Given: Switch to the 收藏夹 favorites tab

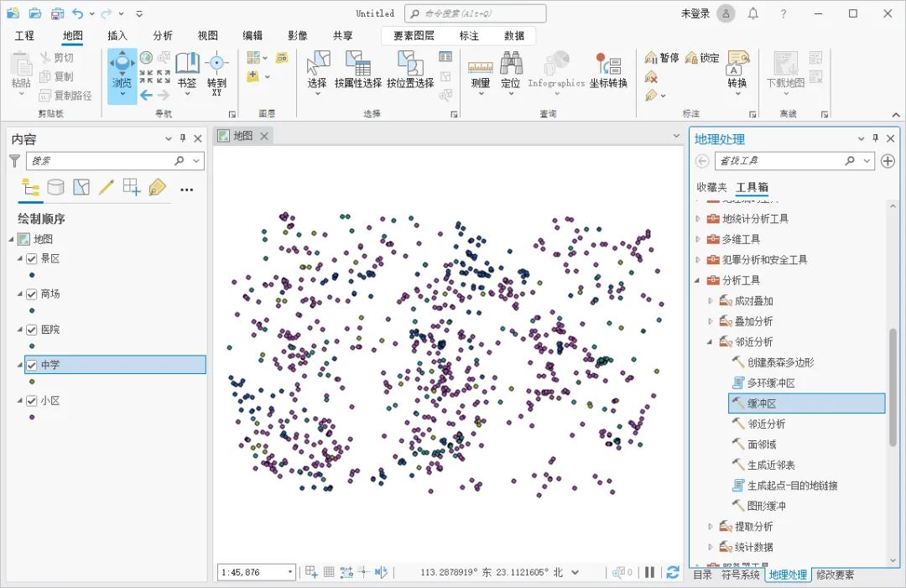Looking at the screenshot, I should [711, 187].
